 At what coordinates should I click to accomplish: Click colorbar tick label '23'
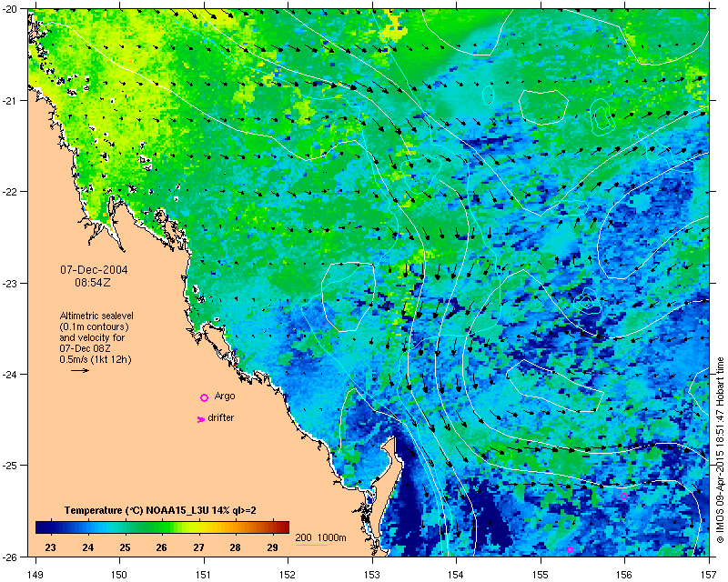(x=50, y=547)
